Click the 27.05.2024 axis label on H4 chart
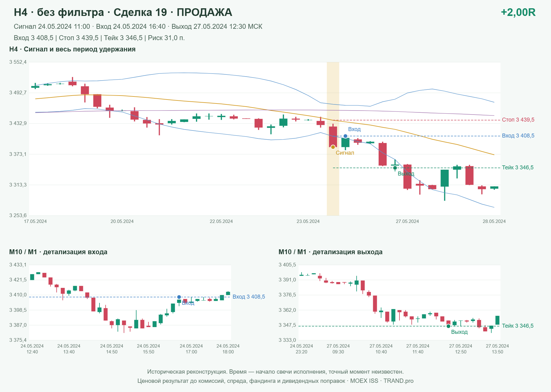 (407, 221)
